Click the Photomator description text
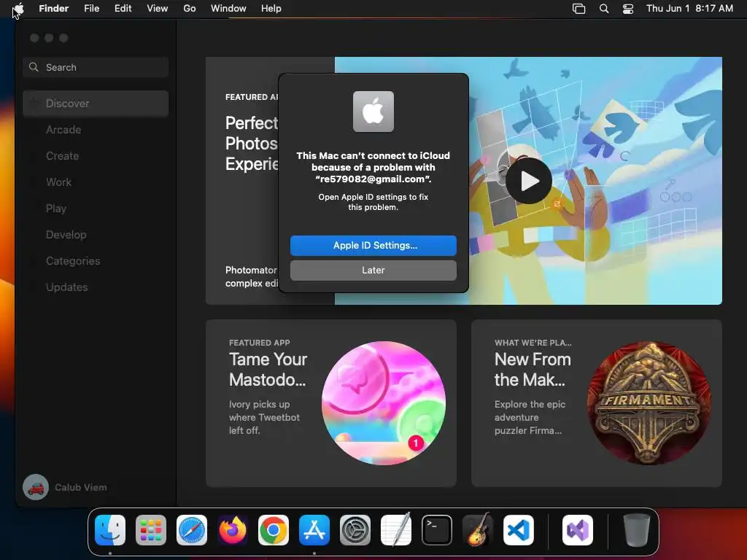The height and width of the screenshot is (560, 747). (x=252, y=276)
